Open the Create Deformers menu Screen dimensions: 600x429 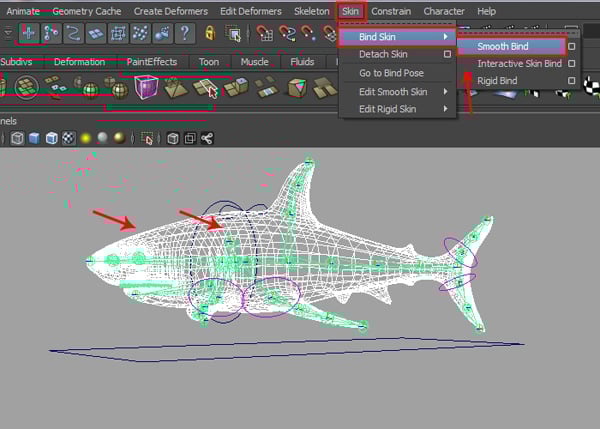click(x=171, y=11)
